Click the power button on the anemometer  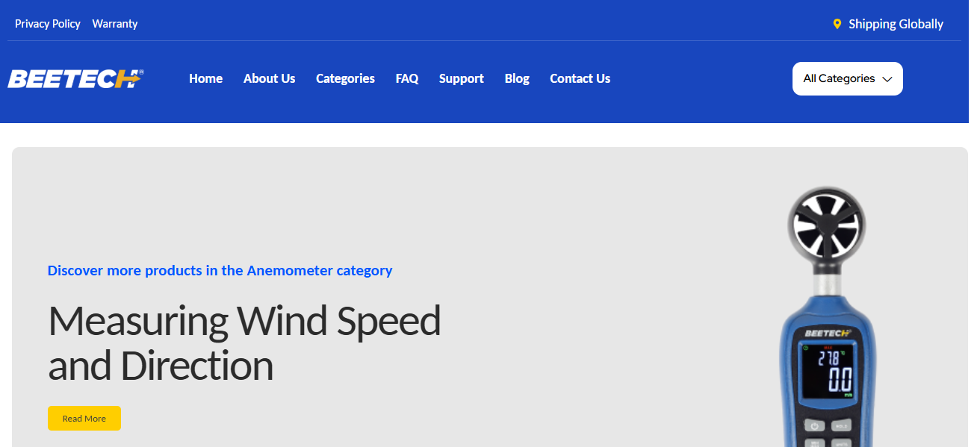814,426
